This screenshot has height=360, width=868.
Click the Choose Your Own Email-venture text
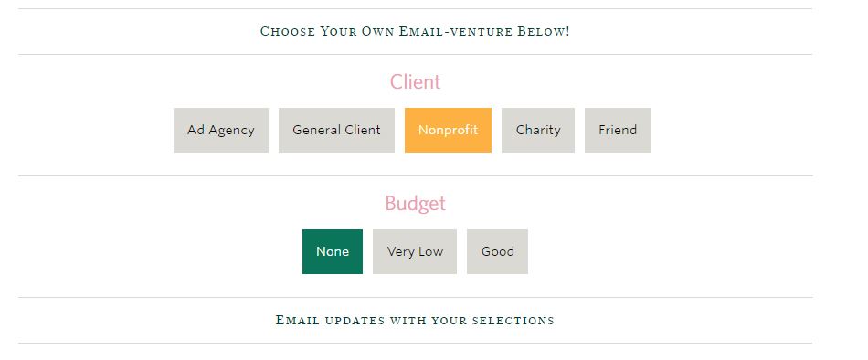[415, 32]
